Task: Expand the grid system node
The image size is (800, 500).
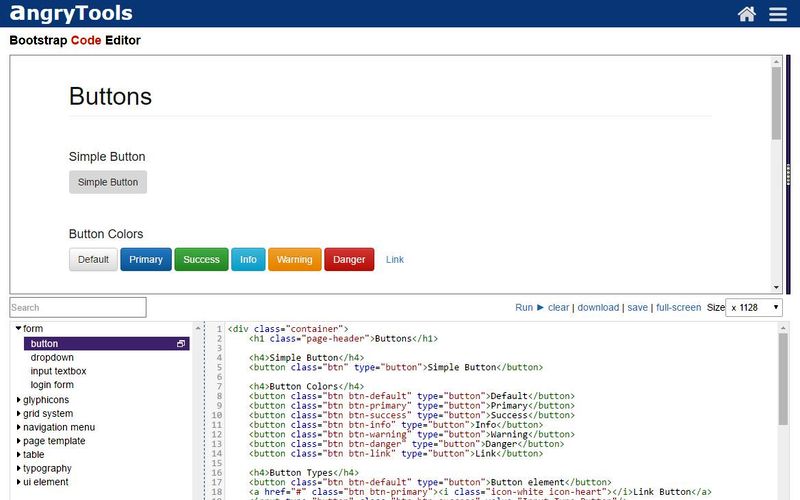Action: click(x=18, y=413)
